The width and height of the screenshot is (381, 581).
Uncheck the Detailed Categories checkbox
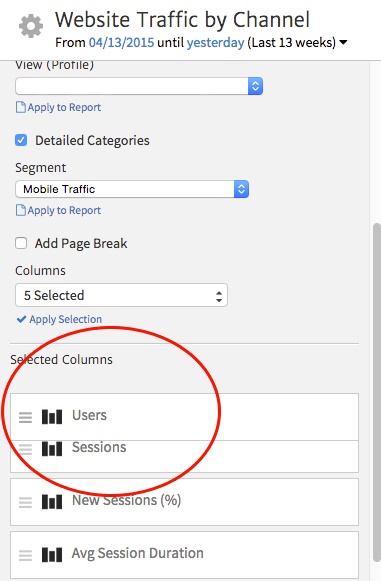[x=21, y=140]
